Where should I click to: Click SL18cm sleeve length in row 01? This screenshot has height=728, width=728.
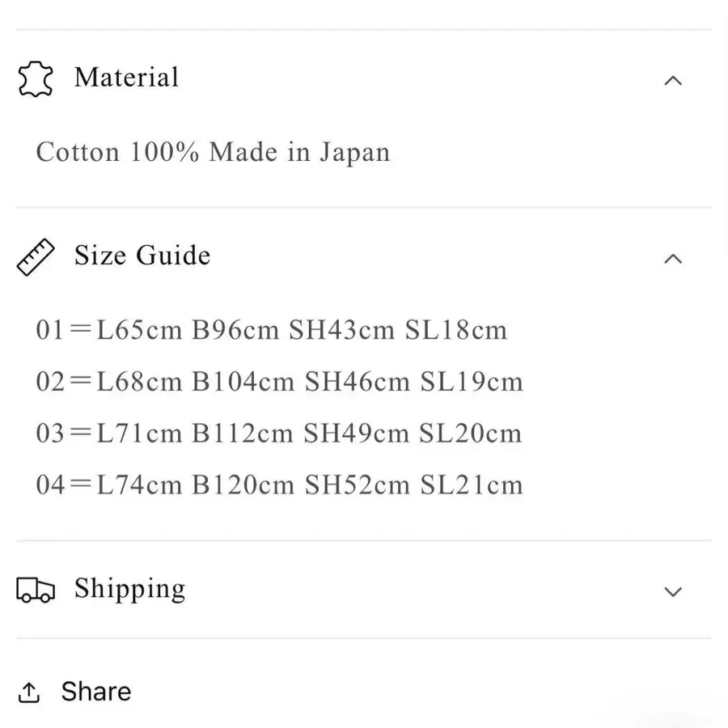tap(456, 330)
